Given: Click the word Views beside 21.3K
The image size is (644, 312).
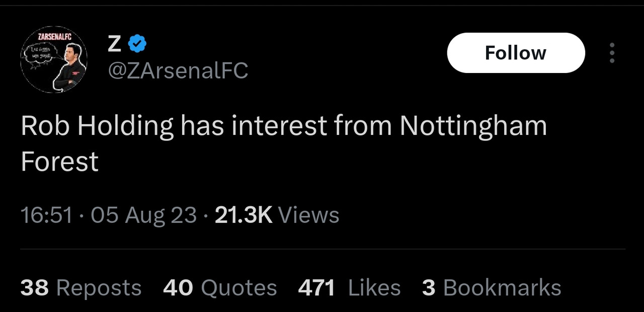Looking at the screenshot, I should [308, 215].
